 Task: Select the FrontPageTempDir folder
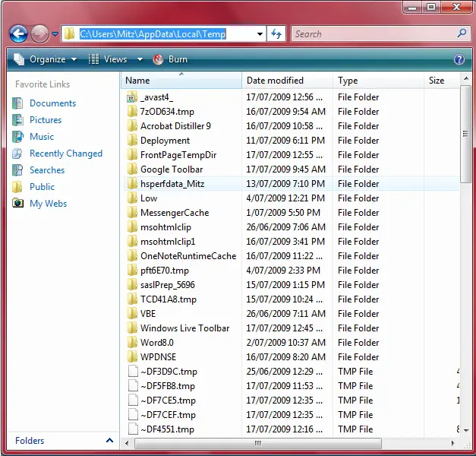coord(178,155)
